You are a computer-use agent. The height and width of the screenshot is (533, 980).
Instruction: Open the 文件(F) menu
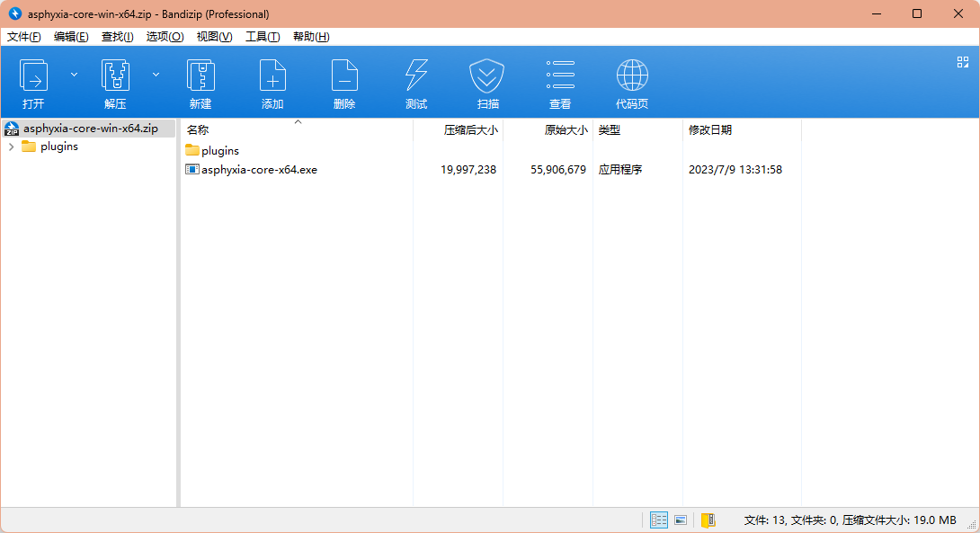pos(24,37)
